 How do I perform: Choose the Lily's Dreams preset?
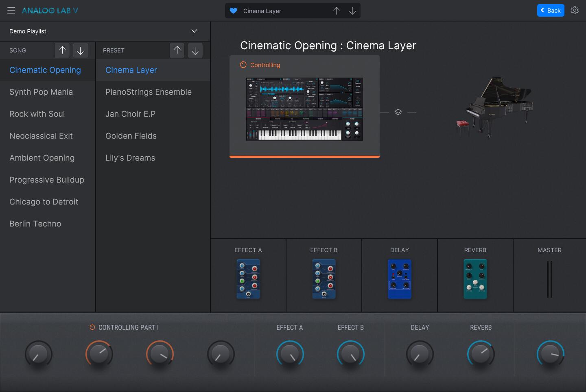(153, 158)
